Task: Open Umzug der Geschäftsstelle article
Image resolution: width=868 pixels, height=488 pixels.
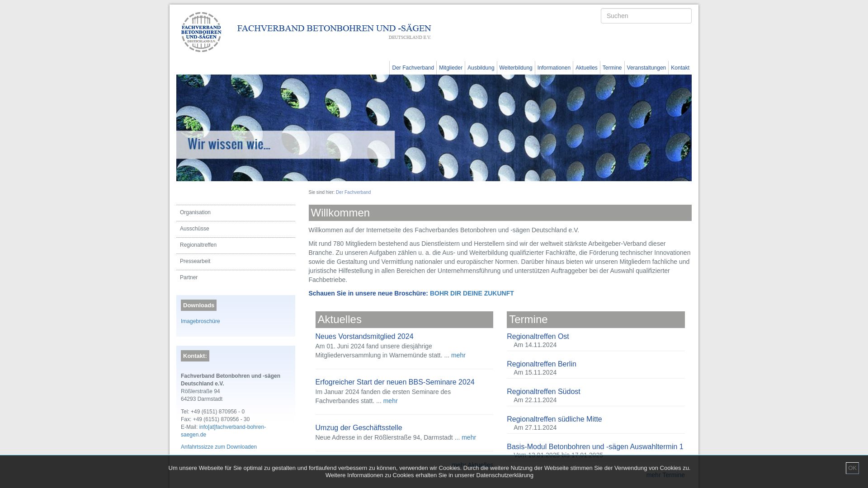Action: click(x=359, y=428)
